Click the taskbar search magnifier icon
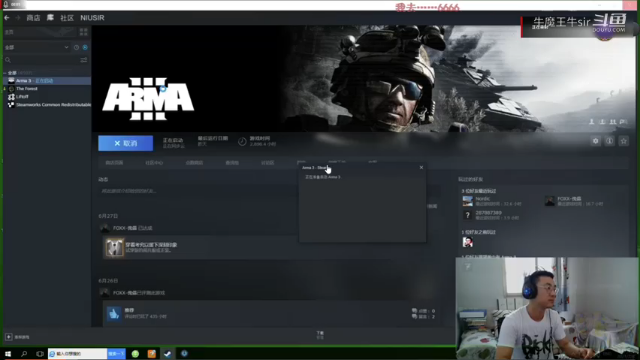Image resolution: width=640 pixels, height=360 pixels. [x=24, y=353]
